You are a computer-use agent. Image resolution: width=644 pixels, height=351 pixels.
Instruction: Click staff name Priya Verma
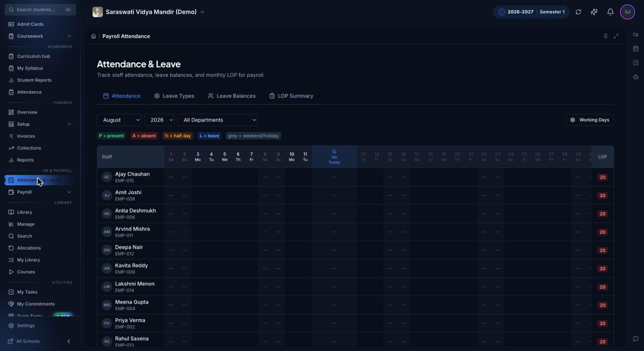coord(130,321)
